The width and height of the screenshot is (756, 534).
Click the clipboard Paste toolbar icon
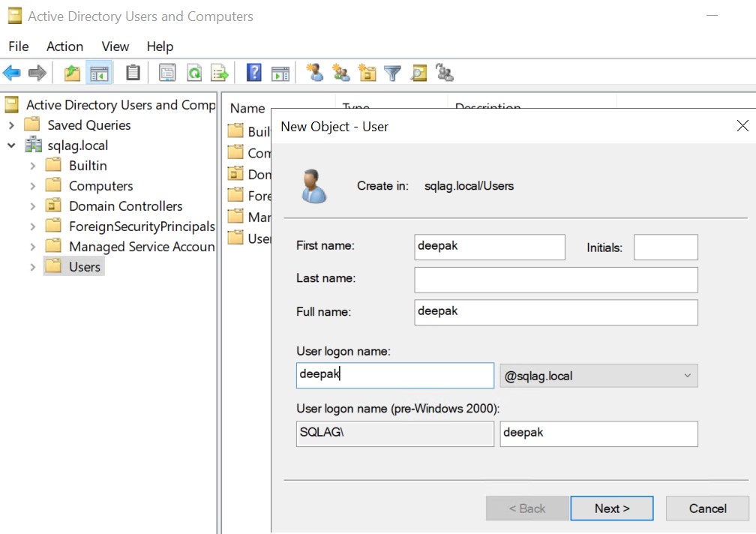point(133,73)
